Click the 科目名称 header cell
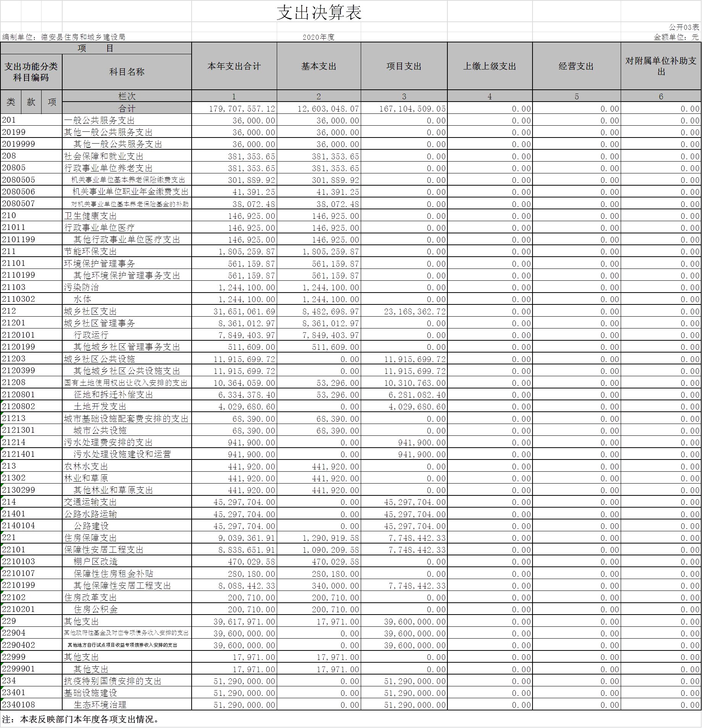Viewport: 702px width, 728px height. 127,72
